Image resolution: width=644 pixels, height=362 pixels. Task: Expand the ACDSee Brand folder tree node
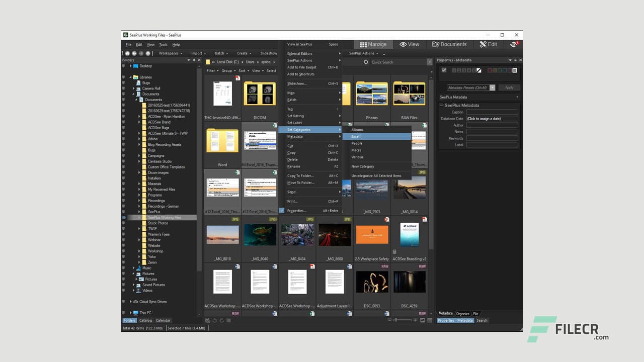coord(139,122)
